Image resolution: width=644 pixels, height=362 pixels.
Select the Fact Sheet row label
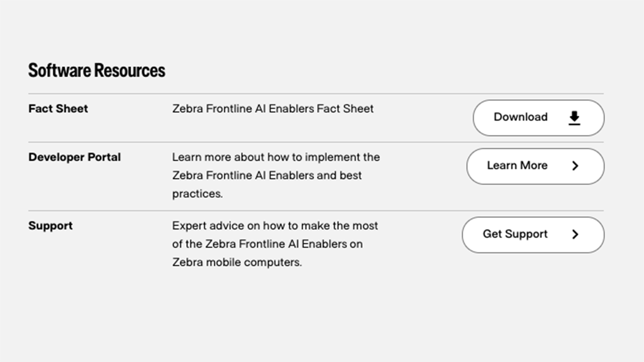coord(58,109)
